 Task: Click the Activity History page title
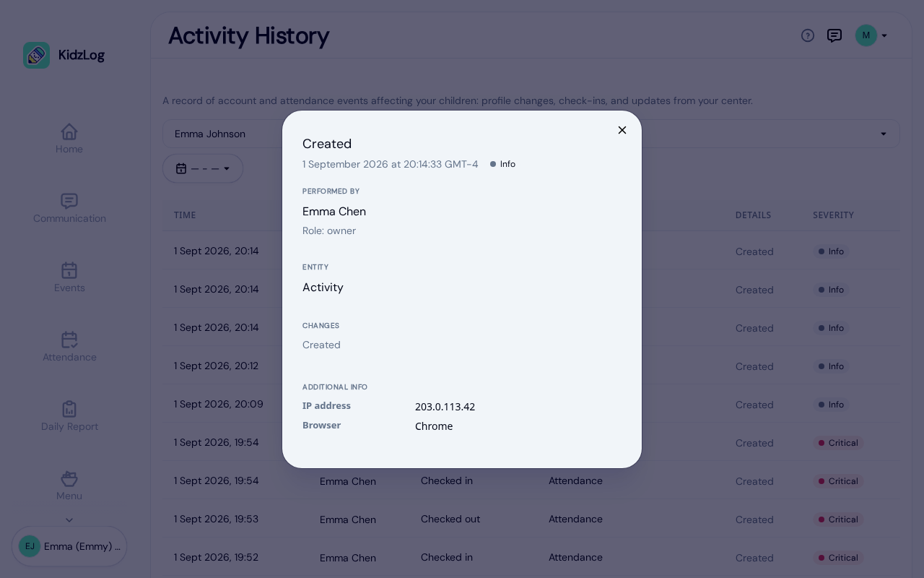tap(249, 35)
